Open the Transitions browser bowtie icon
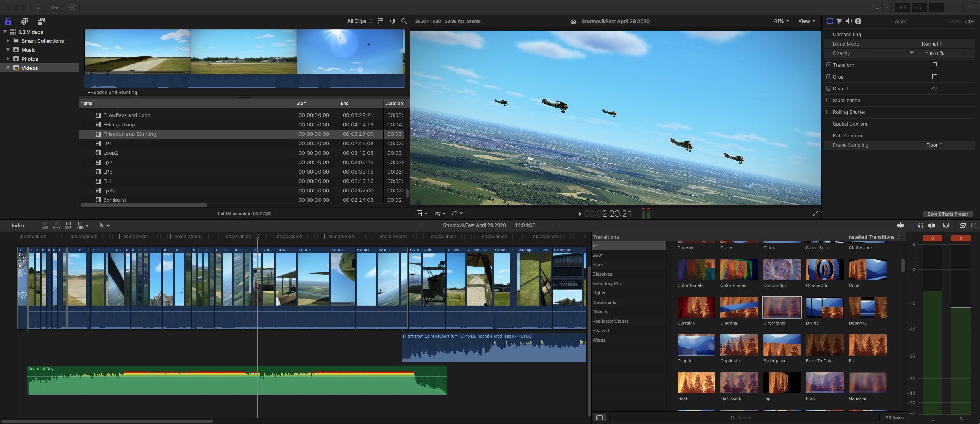The width and height of the screenshot is (980, 424). [x=974, y=225]
